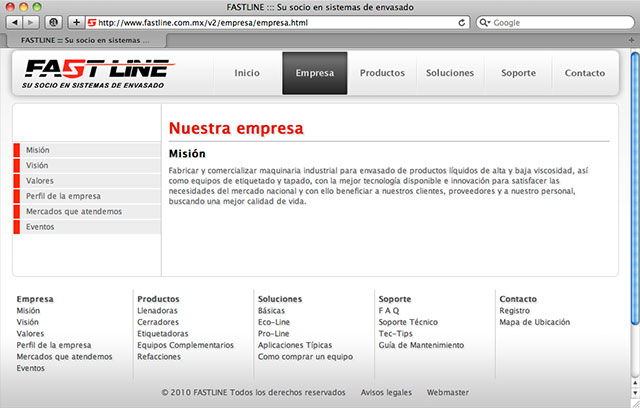640x408 pixels.
Task: Open the Soluciones navigation tab
Action: (450, 73)
